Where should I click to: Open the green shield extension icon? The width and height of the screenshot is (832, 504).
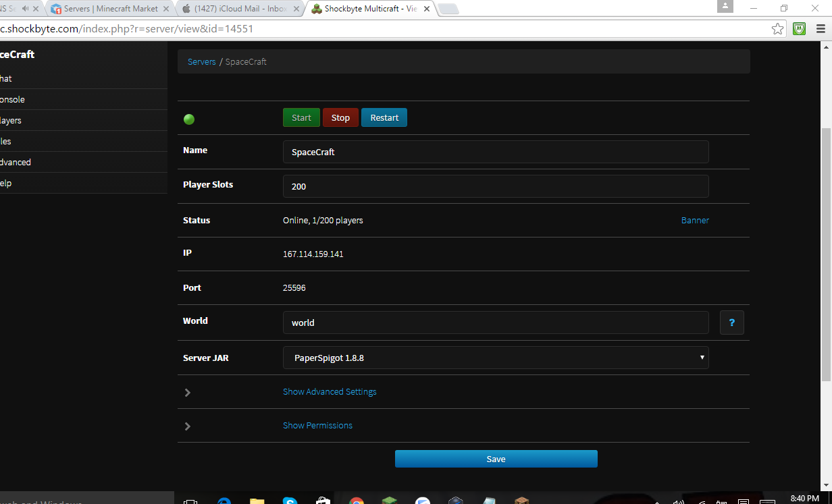[800, 29]
